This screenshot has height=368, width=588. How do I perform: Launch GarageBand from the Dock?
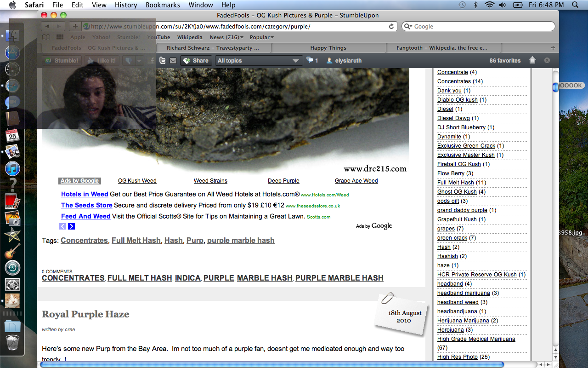[12, 251]
